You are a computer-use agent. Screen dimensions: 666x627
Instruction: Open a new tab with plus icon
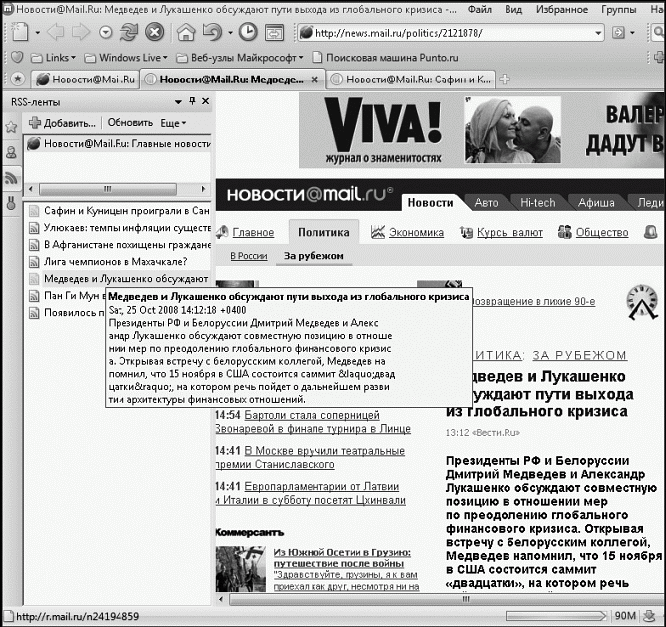[x=504, y=79]
